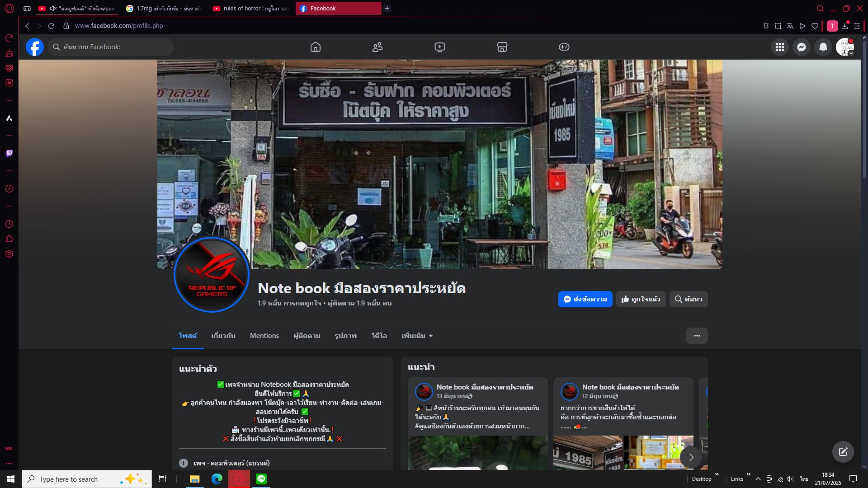Open Task View on the taskbar

[x=163, y=479]
